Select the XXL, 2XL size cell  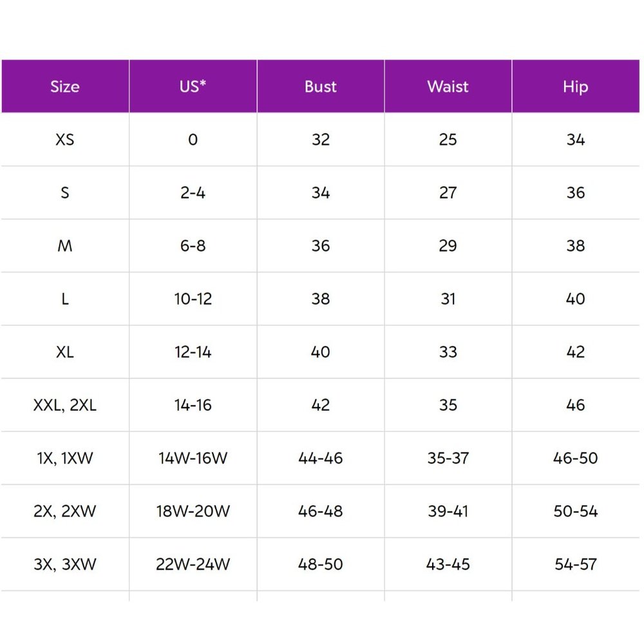(x=65, y=405)
